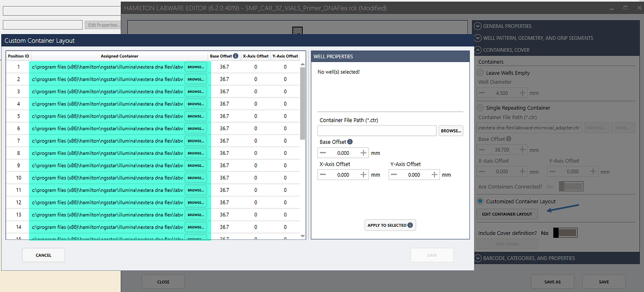
Task: Select the Leave Wells Empty option
Action: pos(481,72)
